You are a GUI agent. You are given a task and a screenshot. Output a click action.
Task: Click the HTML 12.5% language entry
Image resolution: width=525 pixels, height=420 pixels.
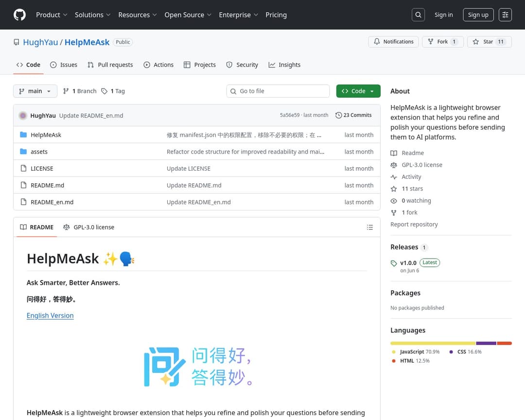coord(411,361)
